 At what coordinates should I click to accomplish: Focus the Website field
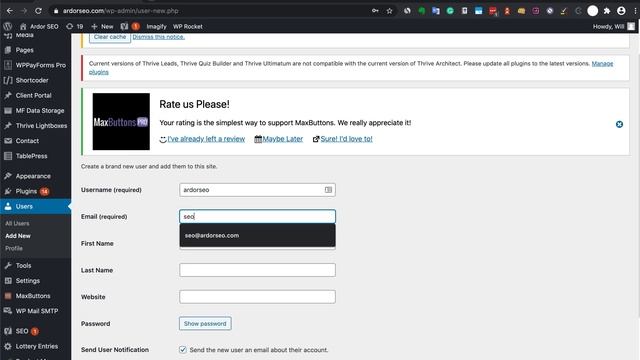click(x=257, y=297)
